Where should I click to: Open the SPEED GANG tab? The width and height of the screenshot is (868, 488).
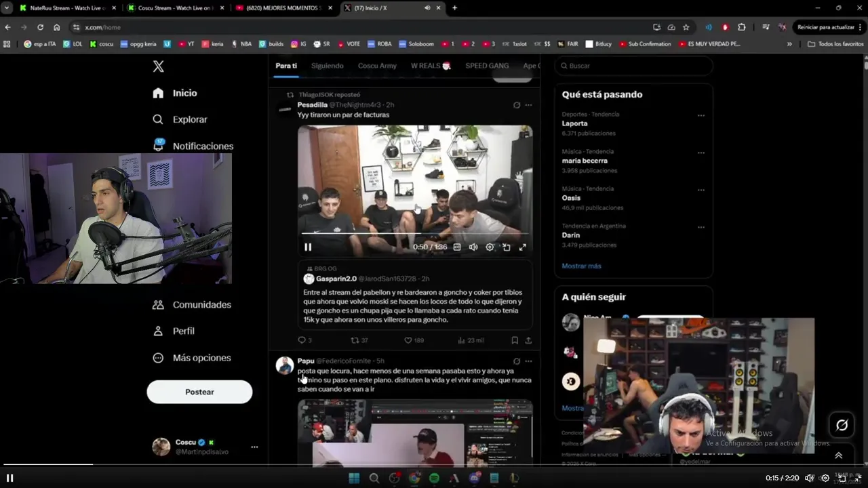click(x=487, y=66)
